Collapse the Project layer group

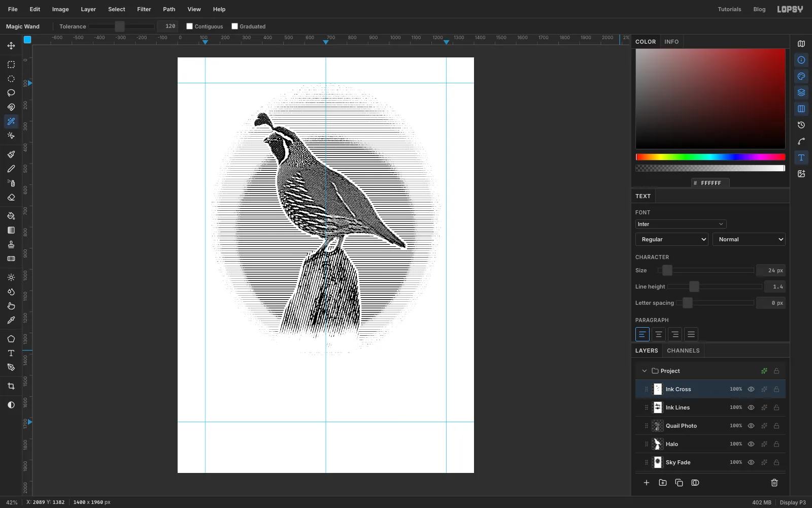point(645,371)
